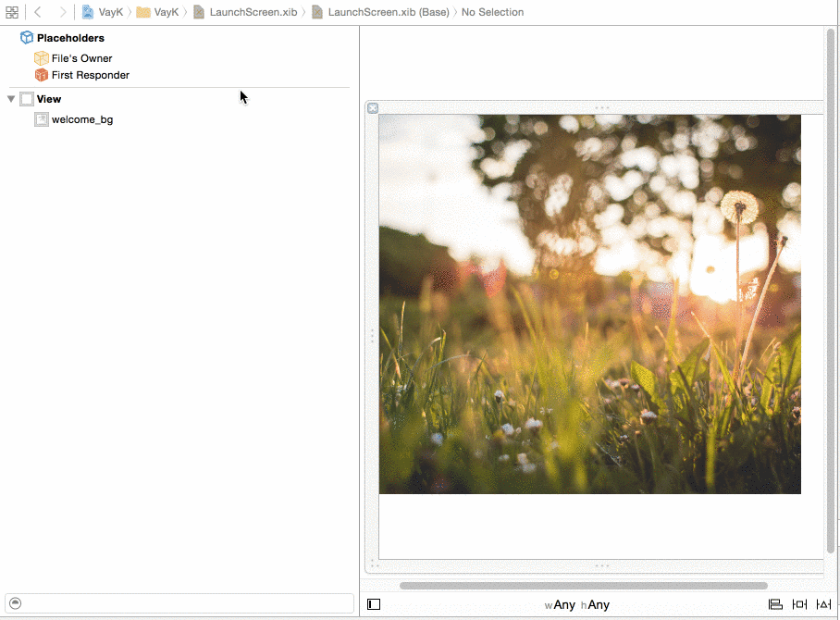Toggle the document outline panel button

(x=374, y=604)
